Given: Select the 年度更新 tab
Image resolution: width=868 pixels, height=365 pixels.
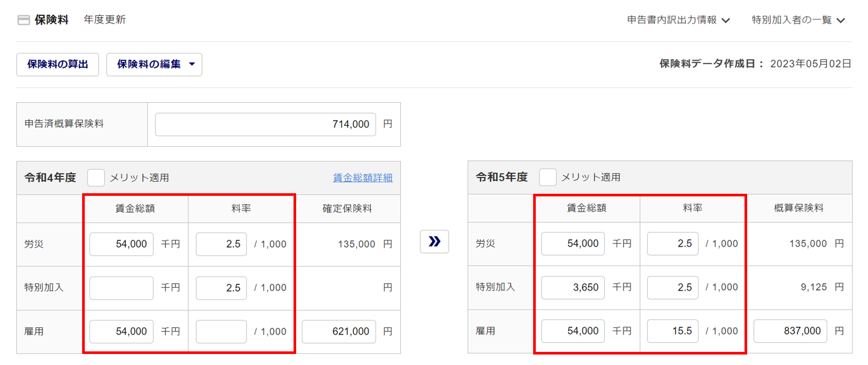Looking at the screenshot, I should [x=105, y=20].
